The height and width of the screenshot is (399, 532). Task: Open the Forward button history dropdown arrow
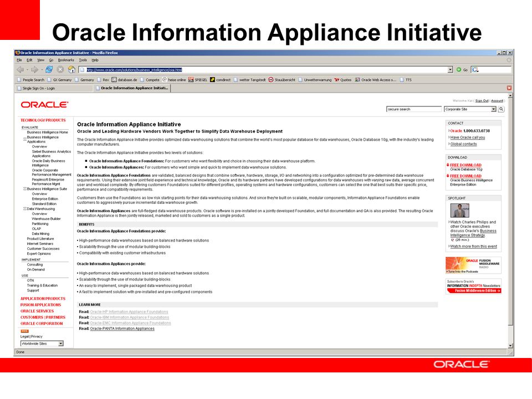click(41, 70)
